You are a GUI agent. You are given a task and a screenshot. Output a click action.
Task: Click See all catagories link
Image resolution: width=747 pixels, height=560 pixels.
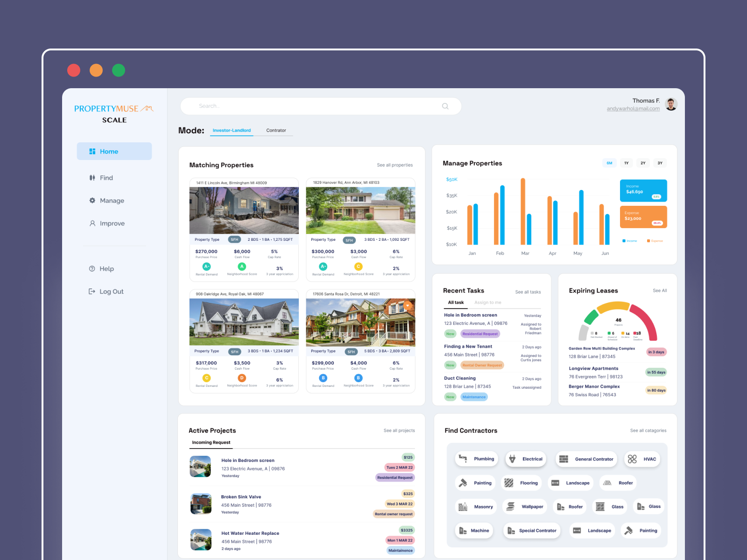[648, 431]
